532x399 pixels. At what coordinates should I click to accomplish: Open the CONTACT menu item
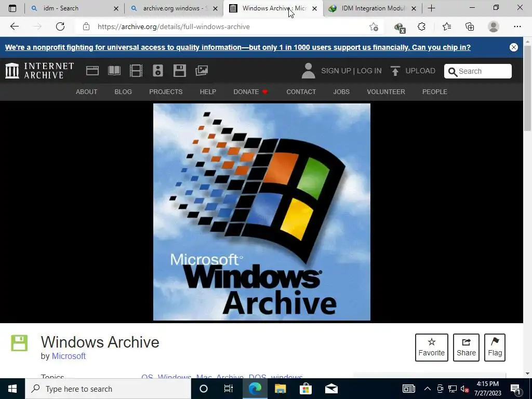(x=301, y=92)
